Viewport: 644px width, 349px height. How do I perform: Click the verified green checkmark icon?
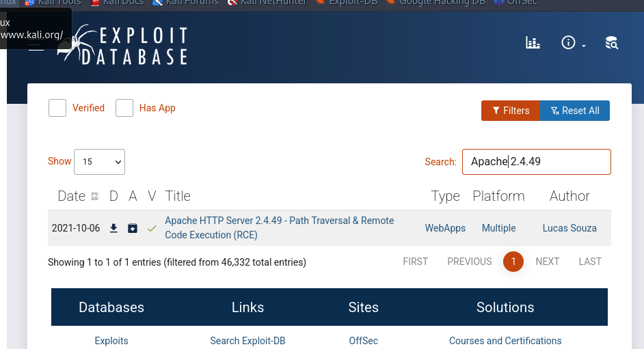pos(152,228)
